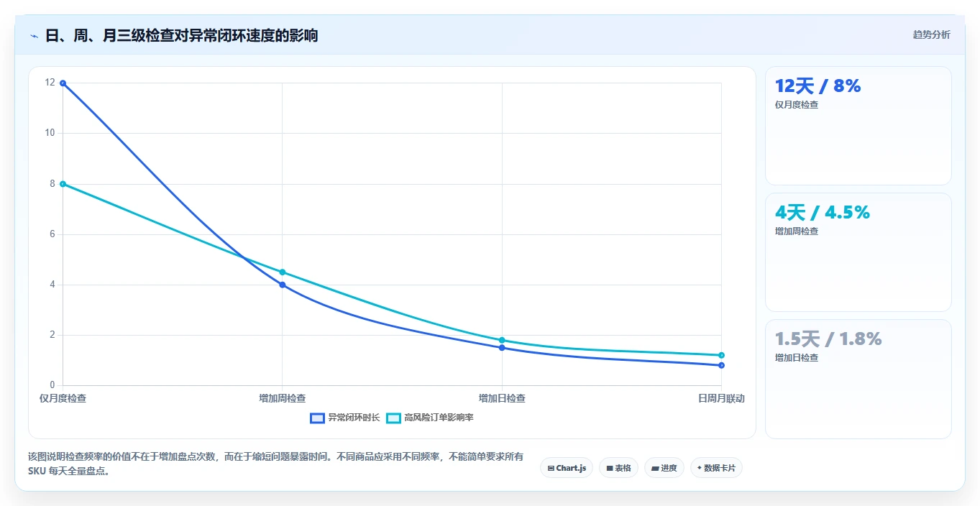Click the blue point at 日周月联动
Image resolution: width=980 pixels, height=506 pixels.
coord(721,365)
